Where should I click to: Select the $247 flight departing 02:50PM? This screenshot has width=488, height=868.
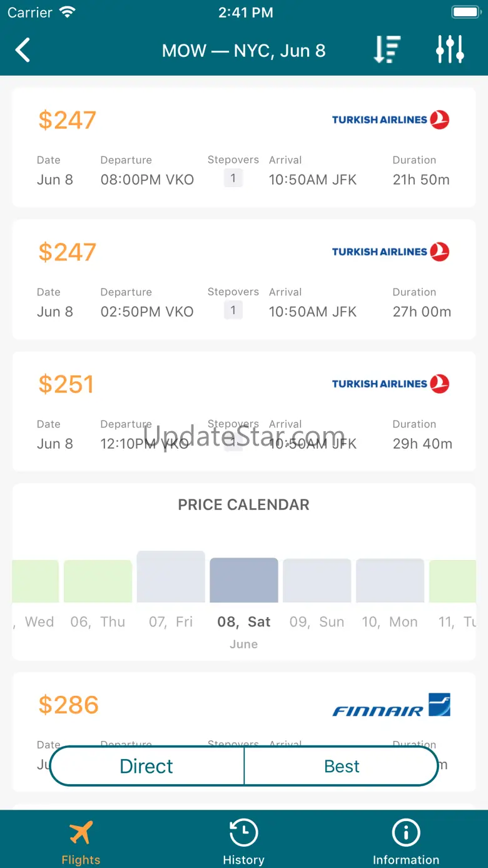tap(243, 279)
